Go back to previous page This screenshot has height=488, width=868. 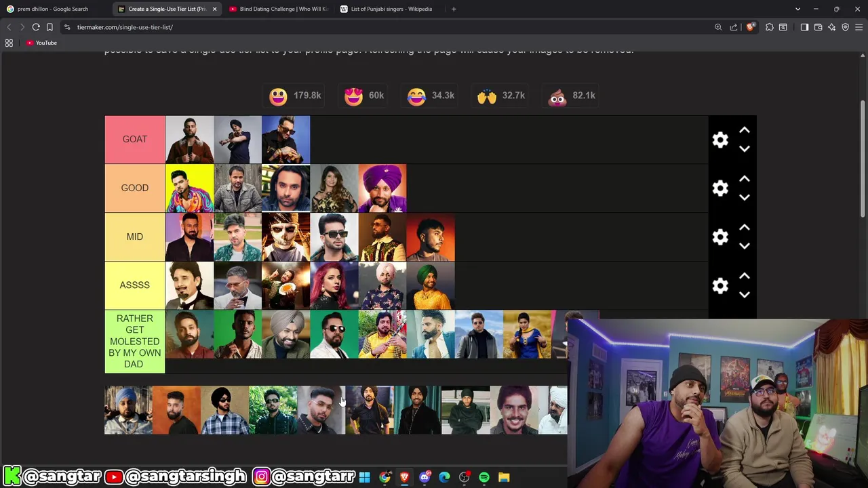[9, 27]
